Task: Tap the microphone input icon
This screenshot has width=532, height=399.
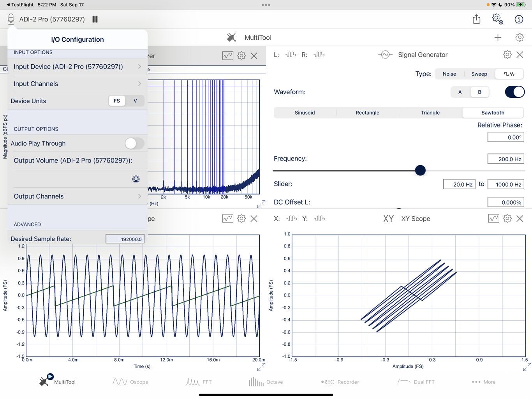Action: pos(11,19)
